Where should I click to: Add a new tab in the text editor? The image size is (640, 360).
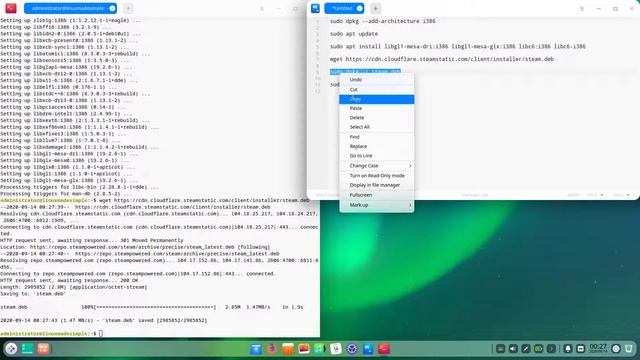click(x=376, y=8)
